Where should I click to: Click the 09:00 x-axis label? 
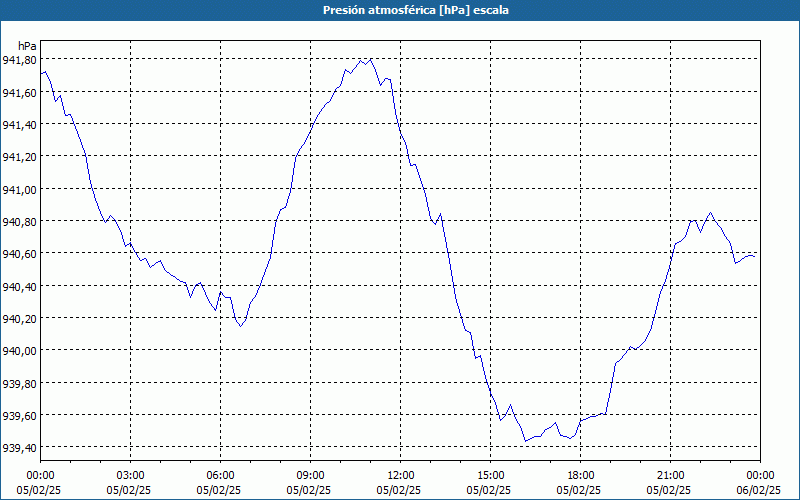(x=310, y=475)
